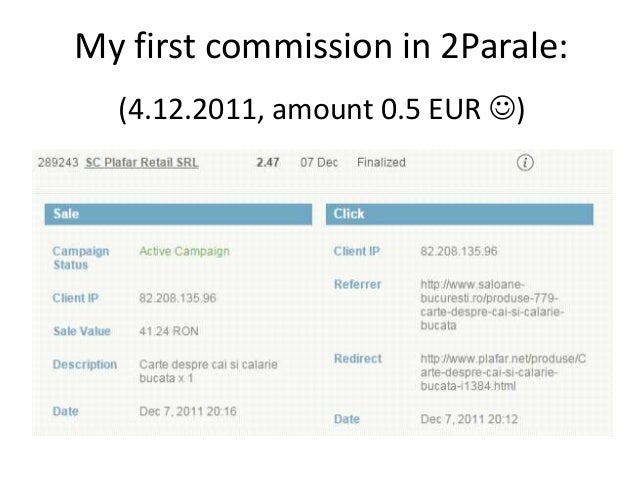638x479 pixels.
Task: Click the 2.47 commission amount
Action: (268, 162)
